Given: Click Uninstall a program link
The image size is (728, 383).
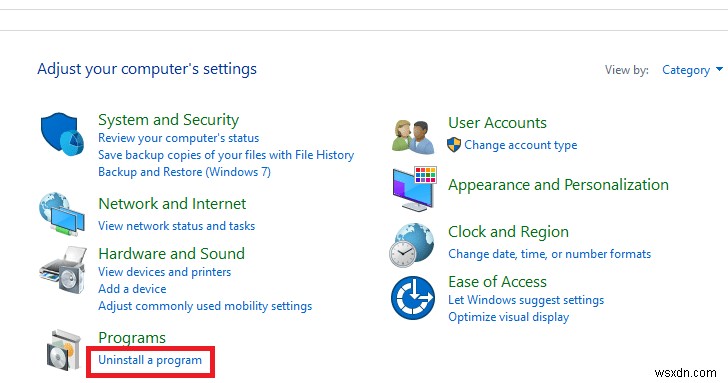Looking at the screenshot, I should [150, 360].
